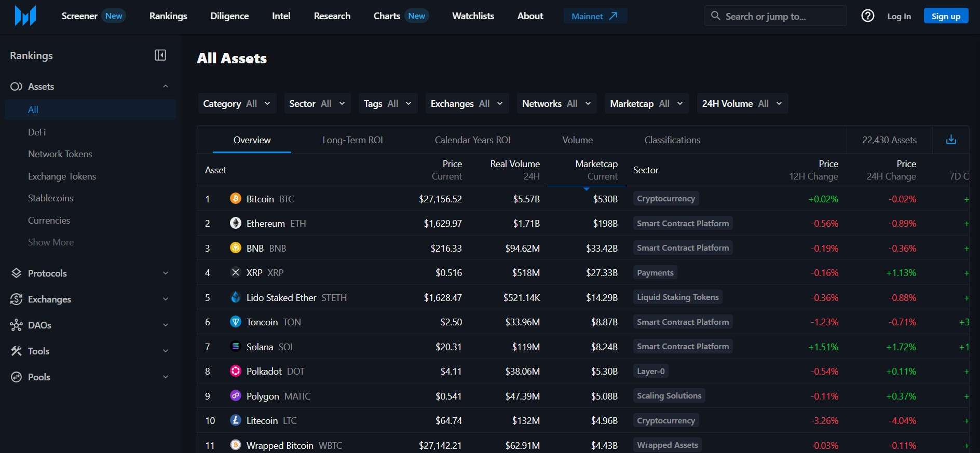Collapse the Assets section chevron
The image size is (980, 453).
point(166,87)
